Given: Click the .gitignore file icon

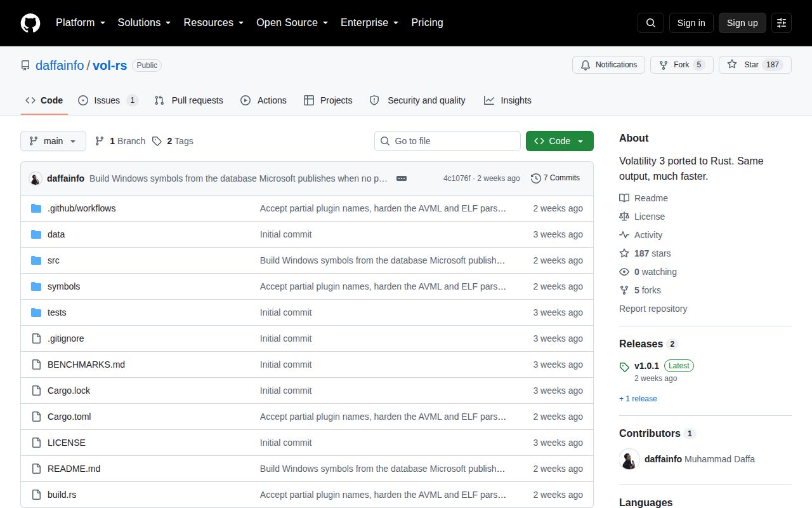Looking at the screenshot, I should click(36, 338).
